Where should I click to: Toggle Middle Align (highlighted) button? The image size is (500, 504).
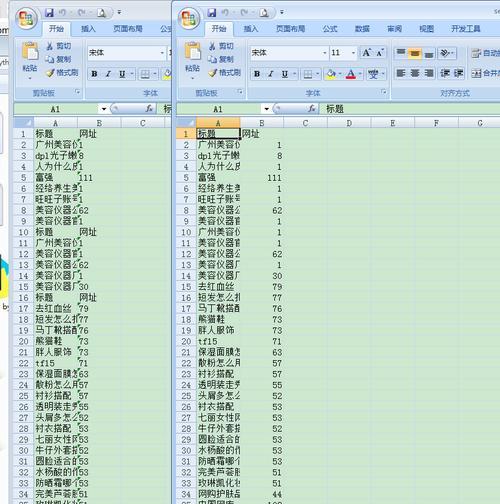point(415,53)
